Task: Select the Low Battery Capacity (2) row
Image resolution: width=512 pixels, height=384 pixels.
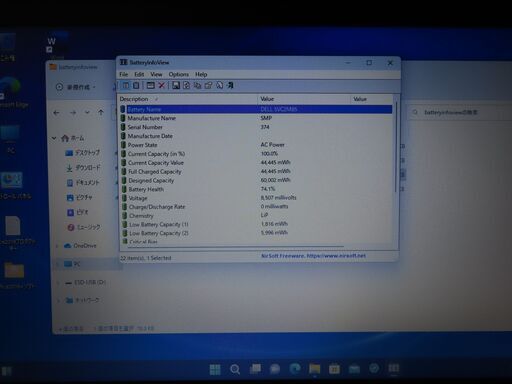Action: (256, 233)
